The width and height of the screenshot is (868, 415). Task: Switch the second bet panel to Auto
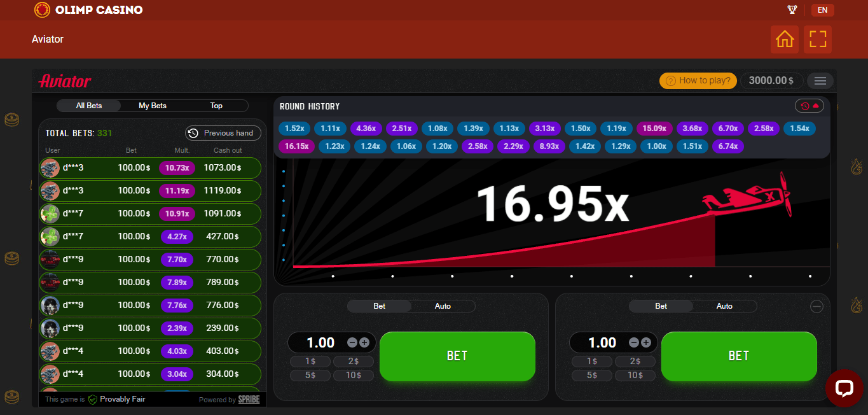point(724,306)
